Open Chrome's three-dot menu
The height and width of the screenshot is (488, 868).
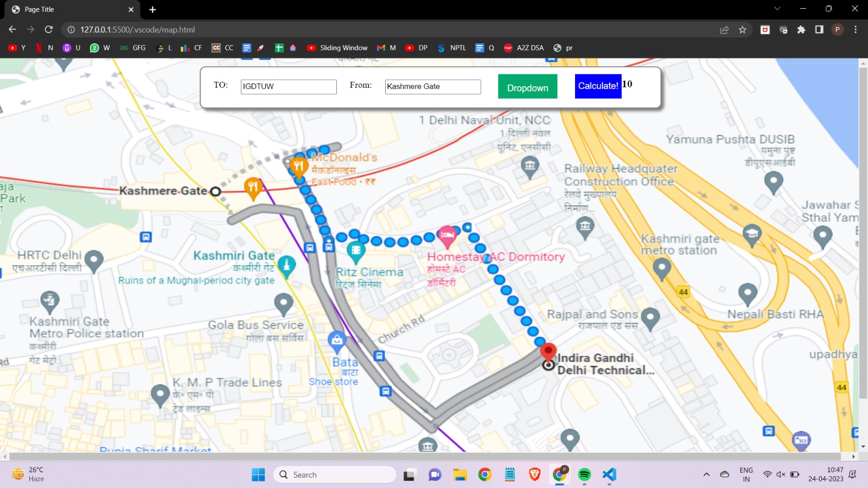pos(856,30)
